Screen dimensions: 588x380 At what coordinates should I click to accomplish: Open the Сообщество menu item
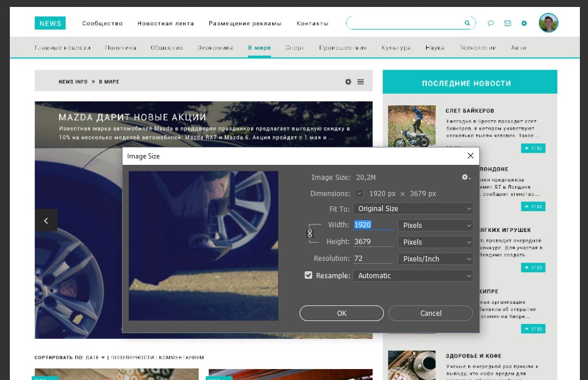102,23
